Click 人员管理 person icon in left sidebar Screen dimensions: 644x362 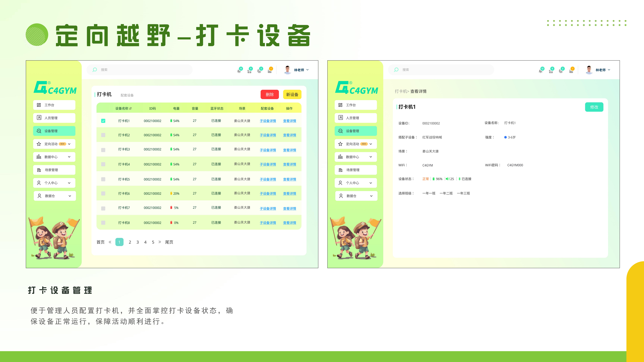tap(39, 118)
